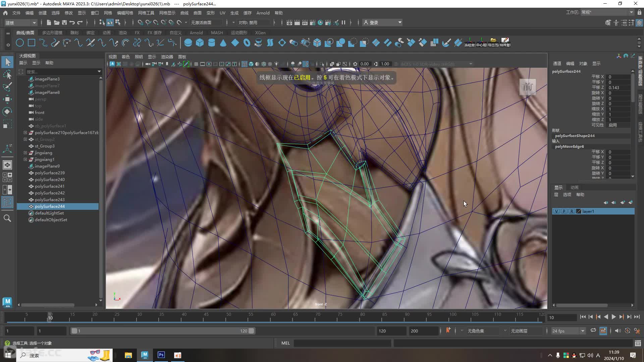Create a NURBS cube from shelf
Screen dimensions: 644x362
click(200, 43)
